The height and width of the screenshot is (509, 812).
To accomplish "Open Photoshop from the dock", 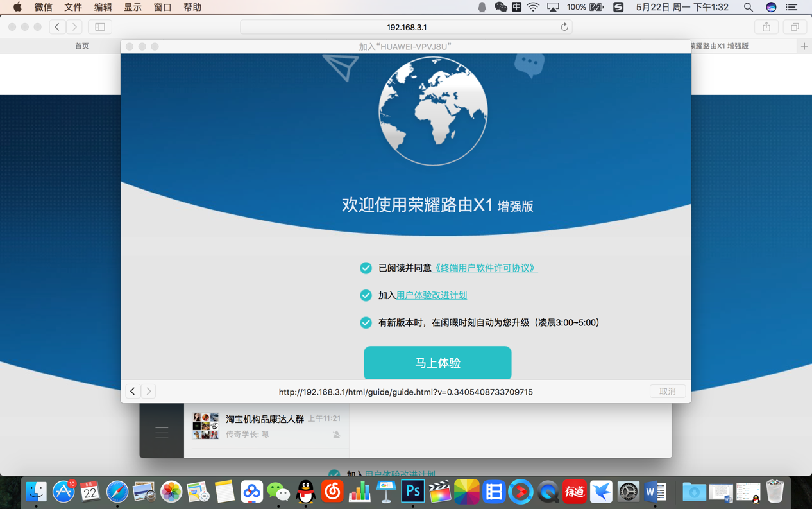I will click(x=413, y=492).
